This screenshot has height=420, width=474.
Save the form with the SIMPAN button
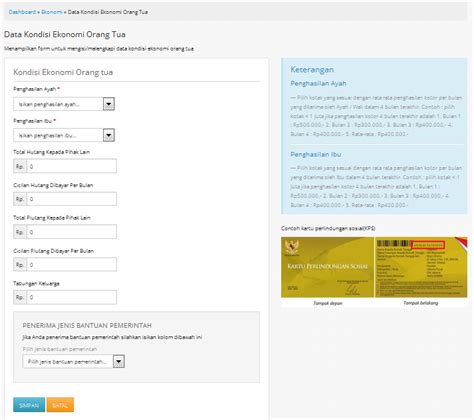pyautogui.click(x=29, y=405)
